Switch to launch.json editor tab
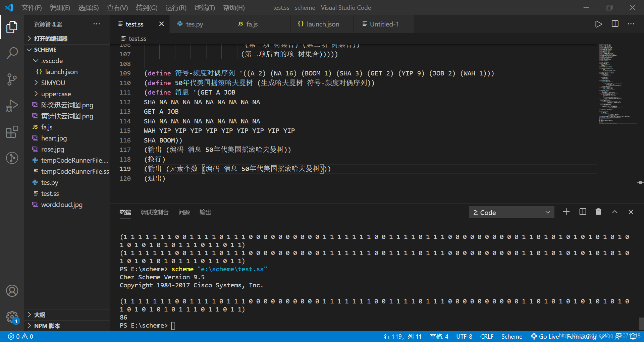 click(322, 24)
